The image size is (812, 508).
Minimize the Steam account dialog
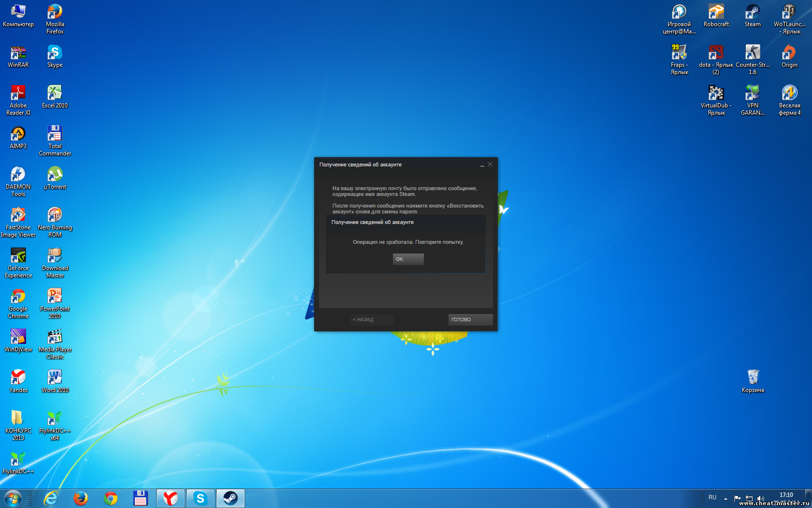coord(482,165)
